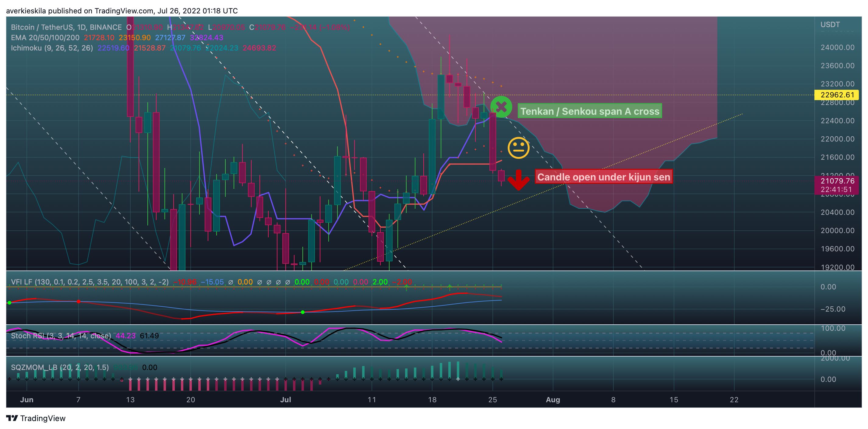Click the USDT currency label
Viewport: 868px width, 429px height.
coord(830,25)
